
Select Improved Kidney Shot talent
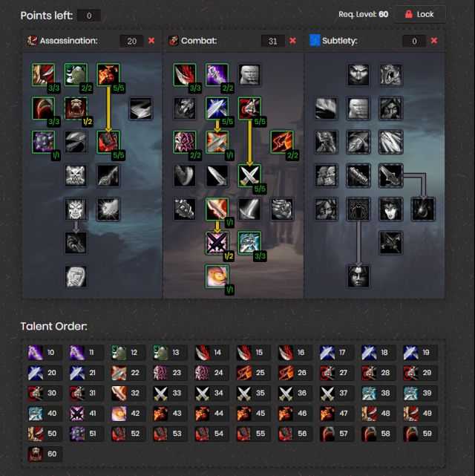(x=108, y=209)
